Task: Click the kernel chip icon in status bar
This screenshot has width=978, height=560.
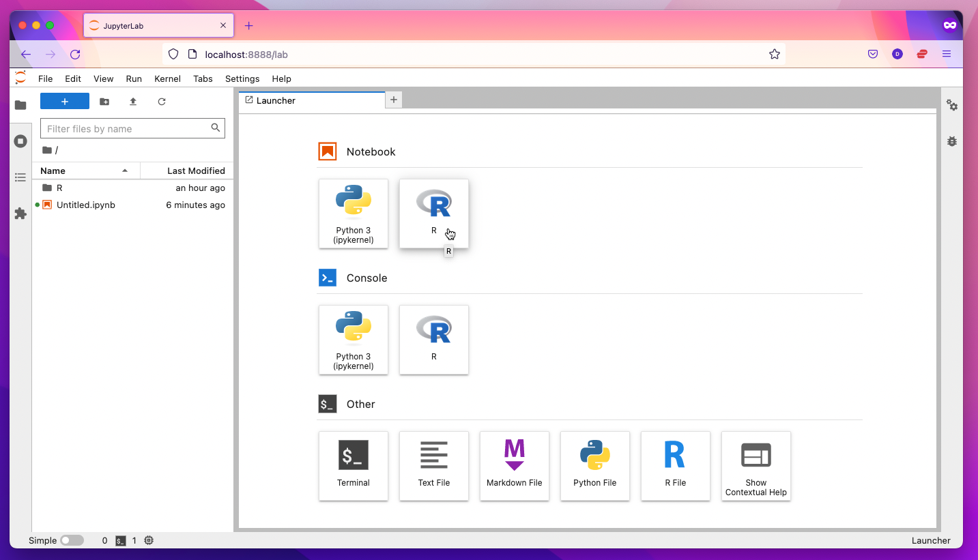Action: pos(149,540)
